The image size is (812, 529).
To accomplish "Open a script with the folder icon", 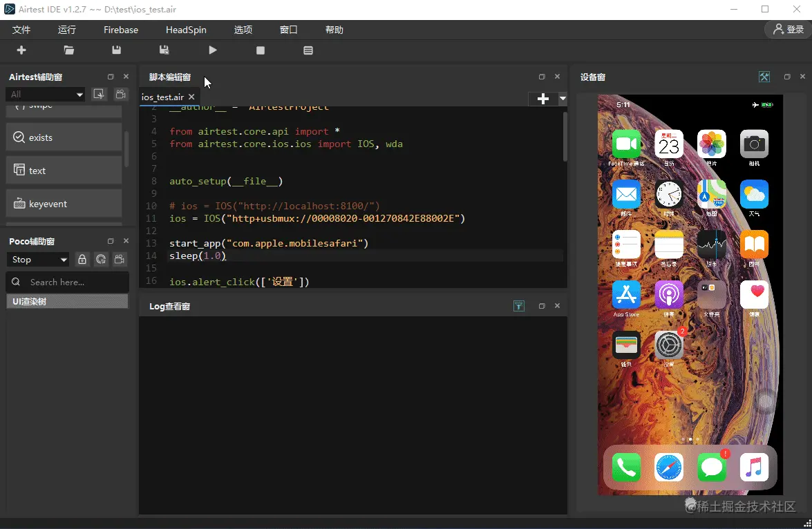I will click(x=69, y=50).
